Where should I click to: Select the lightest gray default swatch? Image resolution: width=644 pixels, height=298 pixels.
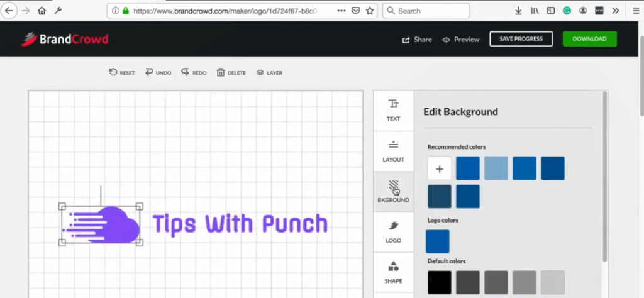(553, 282)
